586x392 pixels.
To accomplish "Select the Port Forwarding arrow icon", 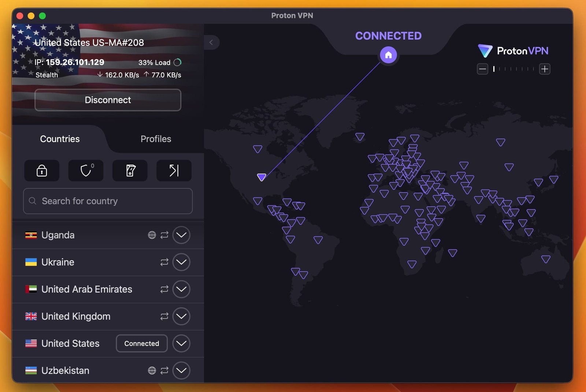I will (x=174, y=171).
